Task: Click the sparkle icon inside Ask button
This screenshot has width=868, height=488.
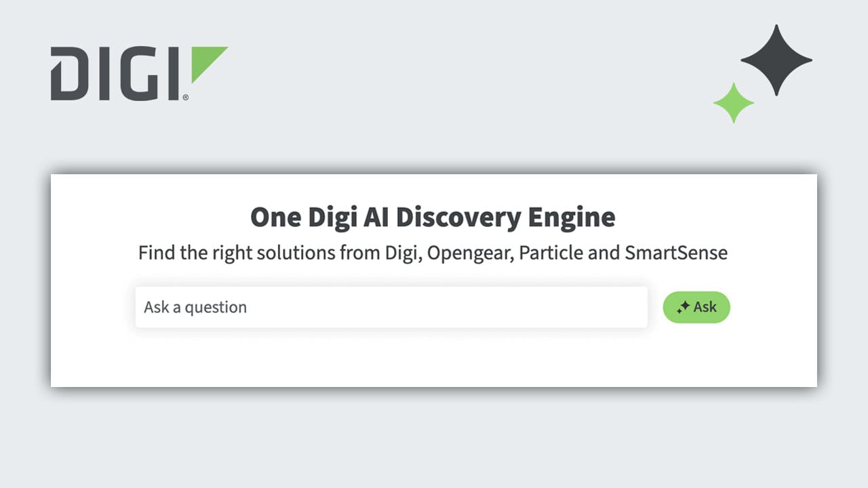Action: (684, 308)
